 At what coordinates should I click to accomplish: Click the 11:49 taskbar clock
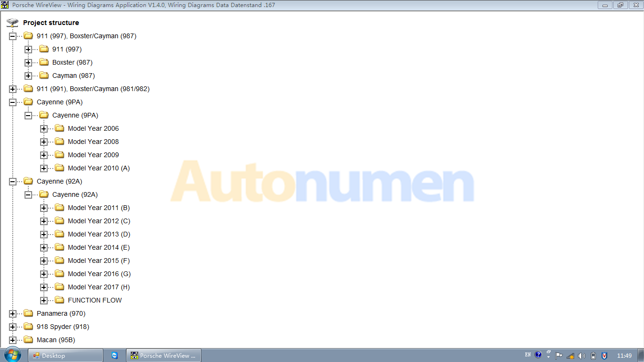point(624,356)
